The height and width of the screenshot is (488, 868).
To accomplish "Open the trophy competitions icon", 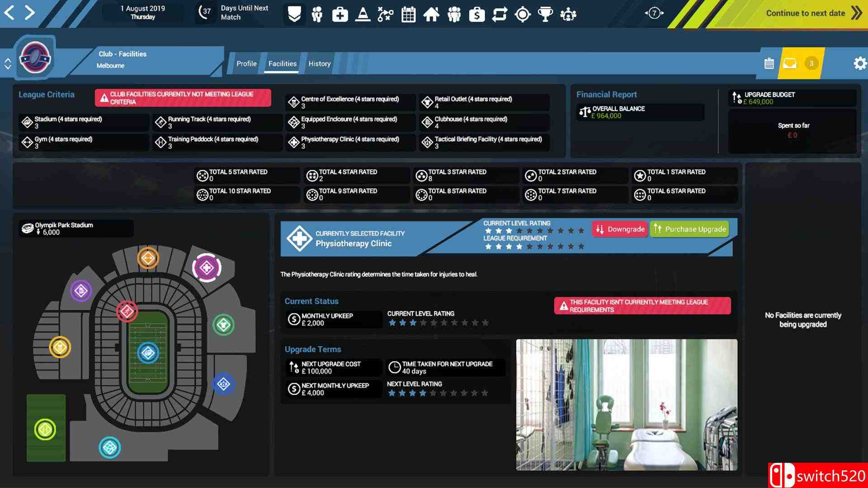I will point(545,14).
